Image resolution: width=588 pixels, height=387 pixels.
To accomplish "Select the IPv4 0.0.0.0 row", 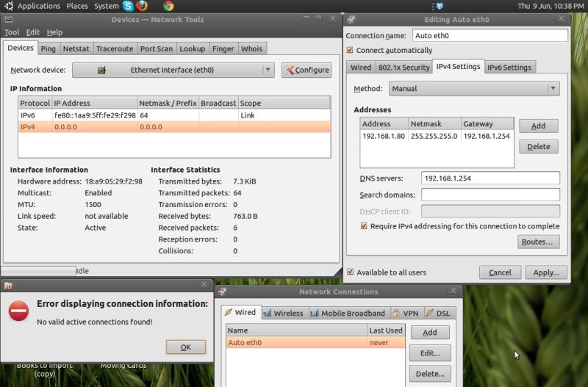I will click(x=174, y=127).
